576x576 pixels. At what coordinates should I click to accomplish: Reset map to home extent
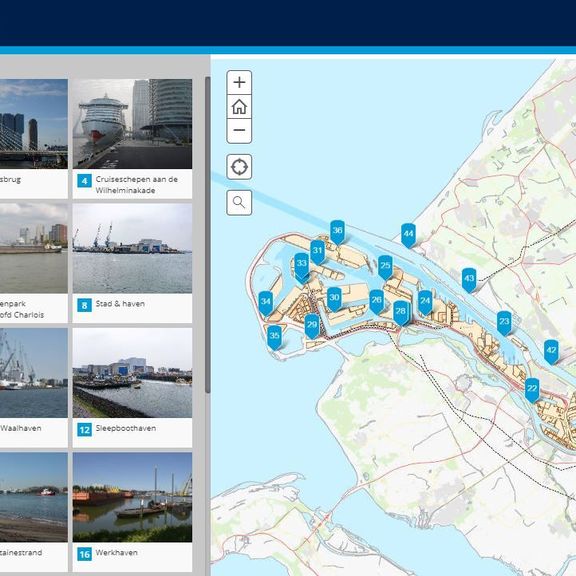pyautogui.click(x=239, y=107)
